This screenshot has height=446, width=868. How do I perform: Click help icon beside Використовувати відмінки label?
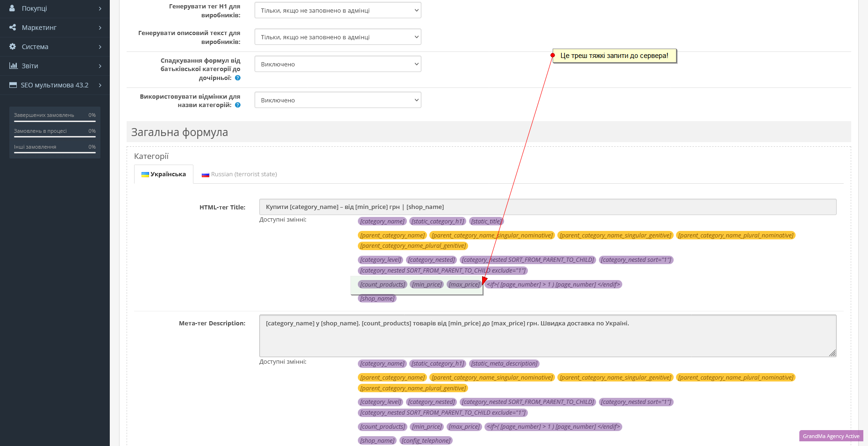pyautogui.click(x=238, y=105)
